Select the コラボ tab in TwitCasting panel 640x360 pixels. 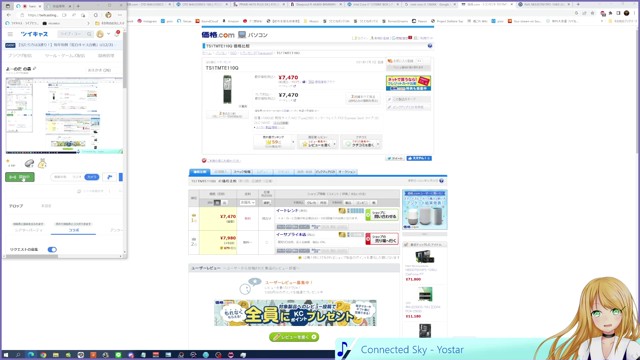click(x=73, y=230)
